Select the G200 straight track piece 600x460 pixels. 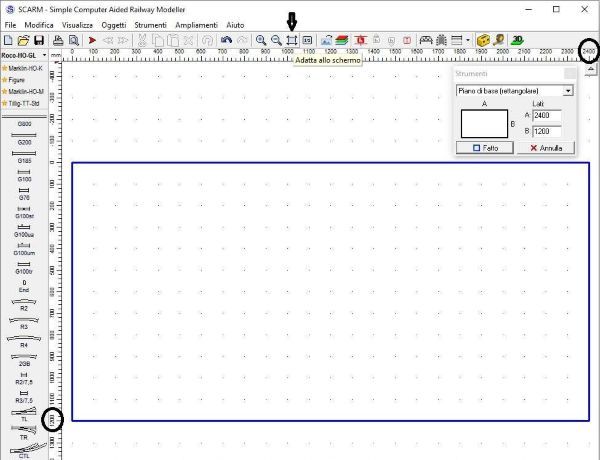pyautogui.click(x=24, y=136)
